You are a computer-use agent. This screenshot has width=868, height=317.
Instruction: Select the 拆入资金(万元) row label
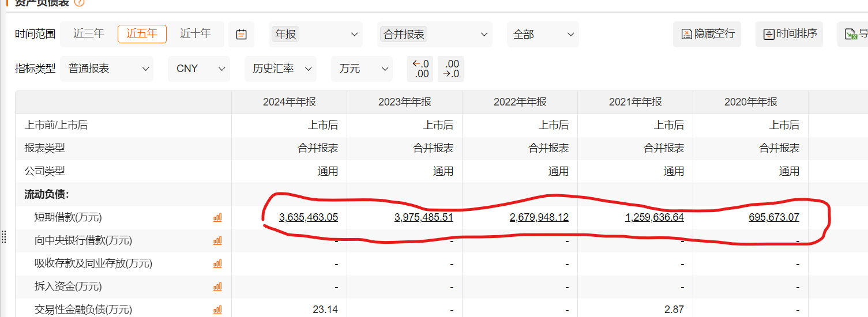[x=68, y=287]
